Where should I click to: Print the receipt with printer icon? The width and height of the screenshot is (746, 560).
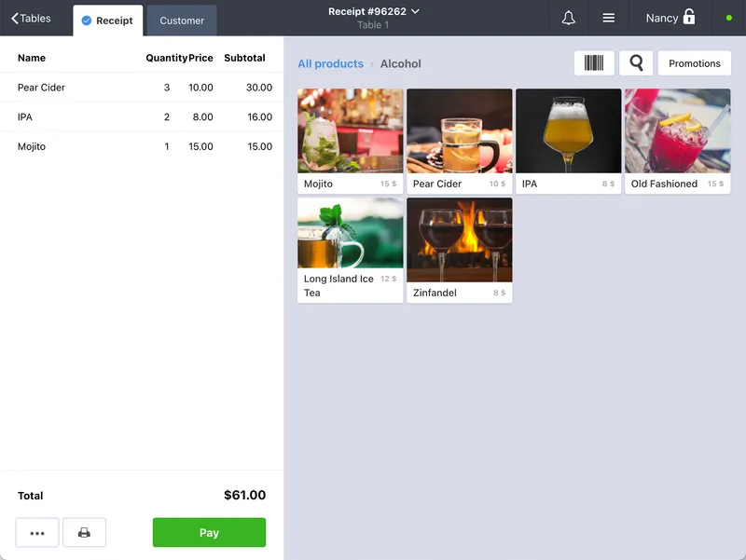[84, 533]
